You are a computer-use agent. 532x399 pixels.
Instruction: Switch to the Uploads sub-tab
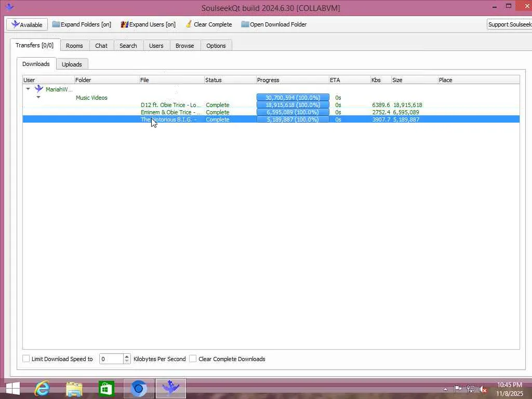pos(72,64)
